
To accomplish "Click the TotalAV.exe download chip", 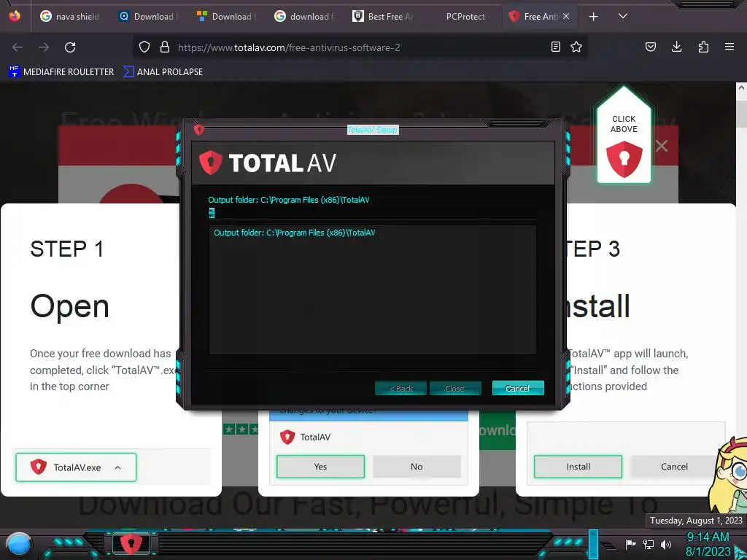I will 76,467.
